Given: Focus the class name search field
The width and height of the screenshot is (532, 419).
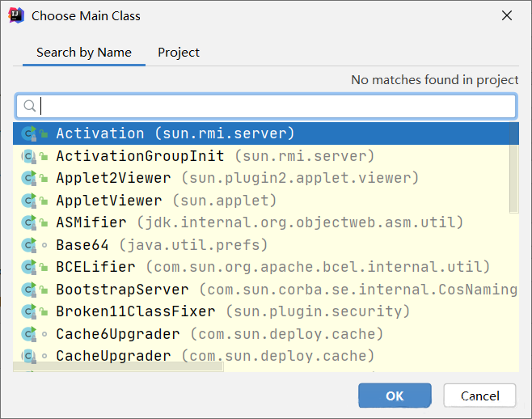Looking at the screenshot, I should click(x=275, y=106).
